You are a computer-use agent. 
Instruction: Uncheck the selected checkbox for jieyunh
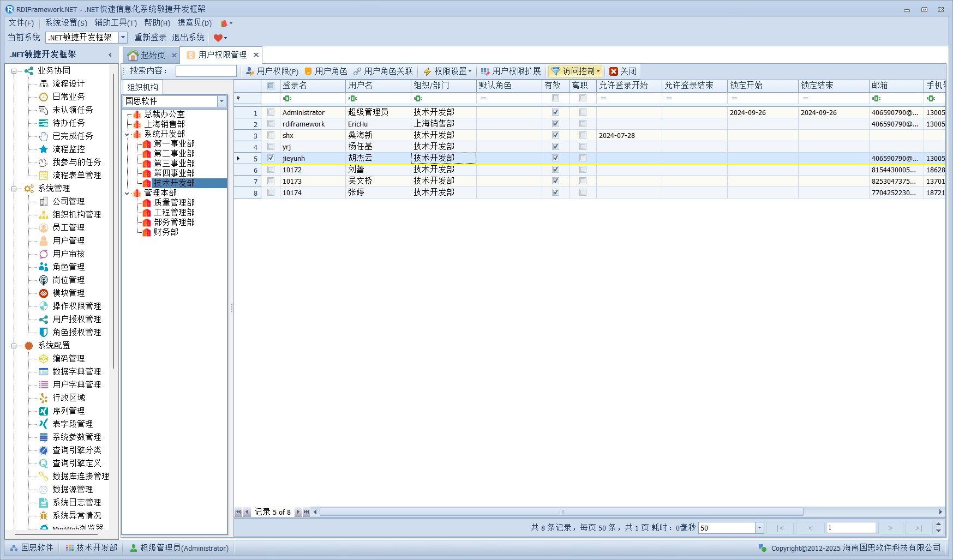coord(271,158)
